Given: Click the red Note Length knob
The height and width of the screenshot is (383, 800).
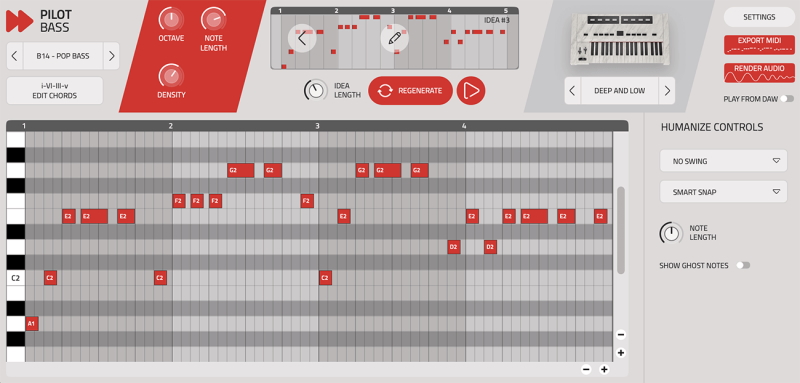Looking at the screenshot, I should coord(213,19).
